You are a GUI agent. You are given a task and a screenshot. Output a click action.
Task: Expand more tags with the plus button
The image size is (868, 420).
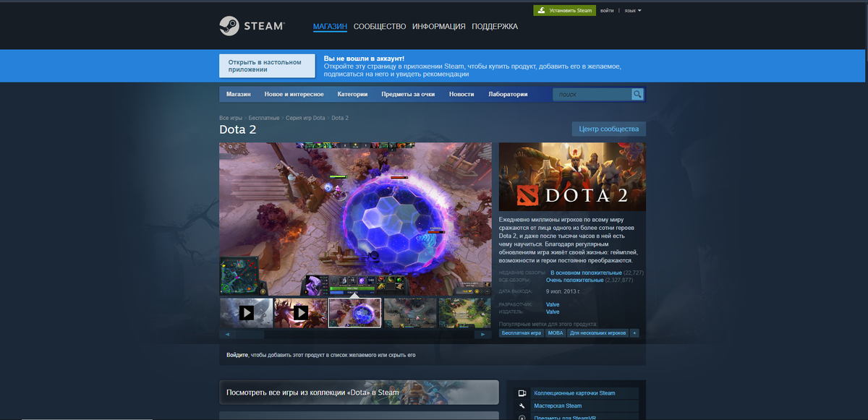pos(634,333)
